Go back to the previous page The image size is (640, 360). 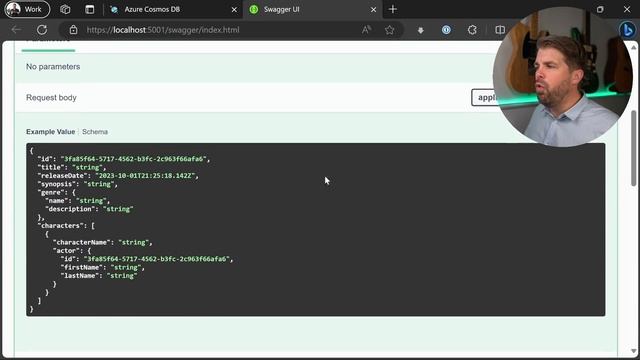click(16, 30)
